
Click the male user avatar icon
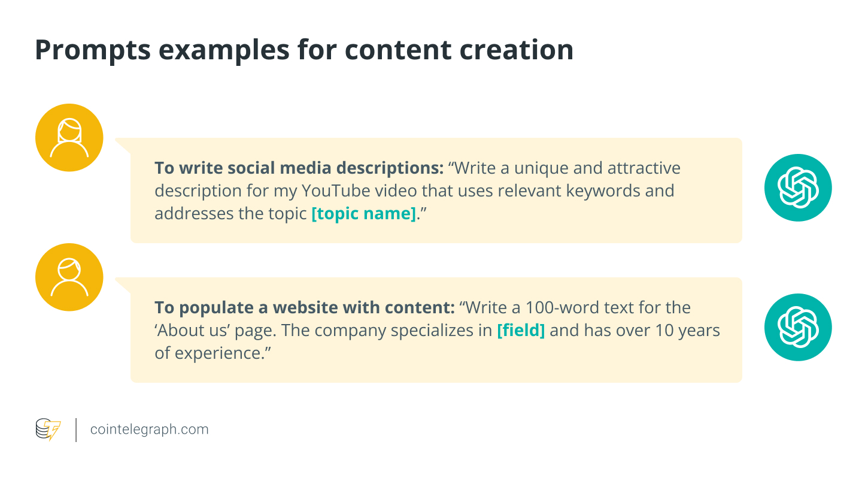point(69,277)
